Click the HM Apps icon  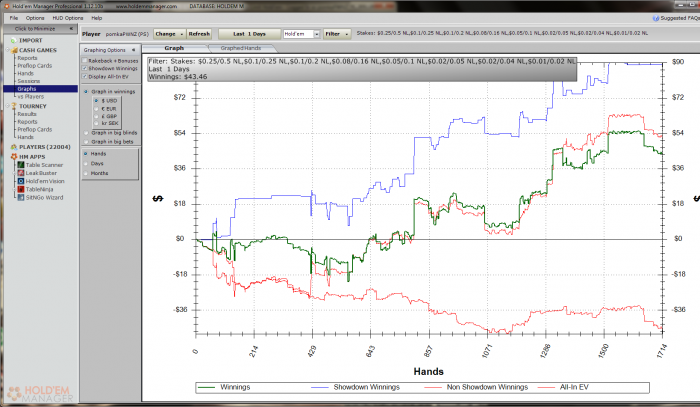14,157
